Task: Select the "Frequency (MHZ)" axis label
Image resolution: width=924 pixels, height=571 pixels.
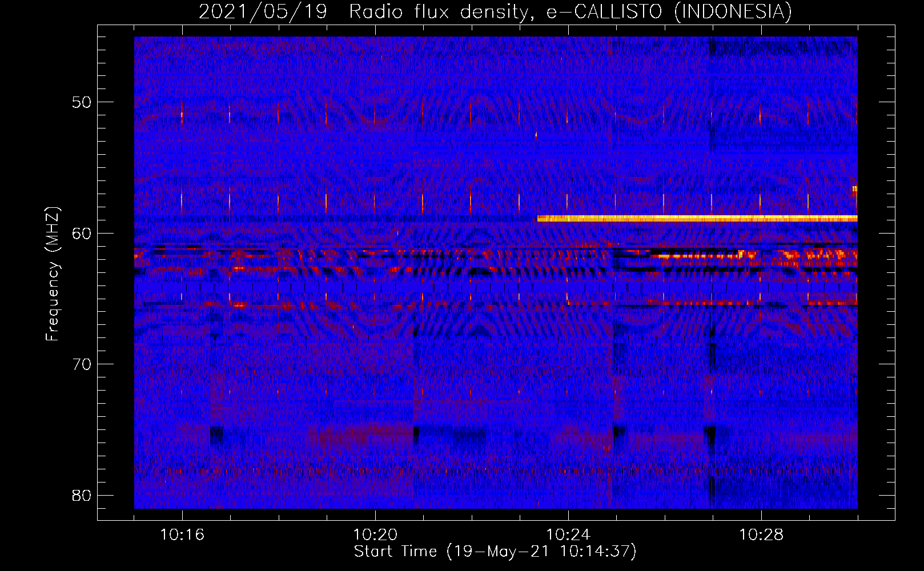Action: (53, 274)
